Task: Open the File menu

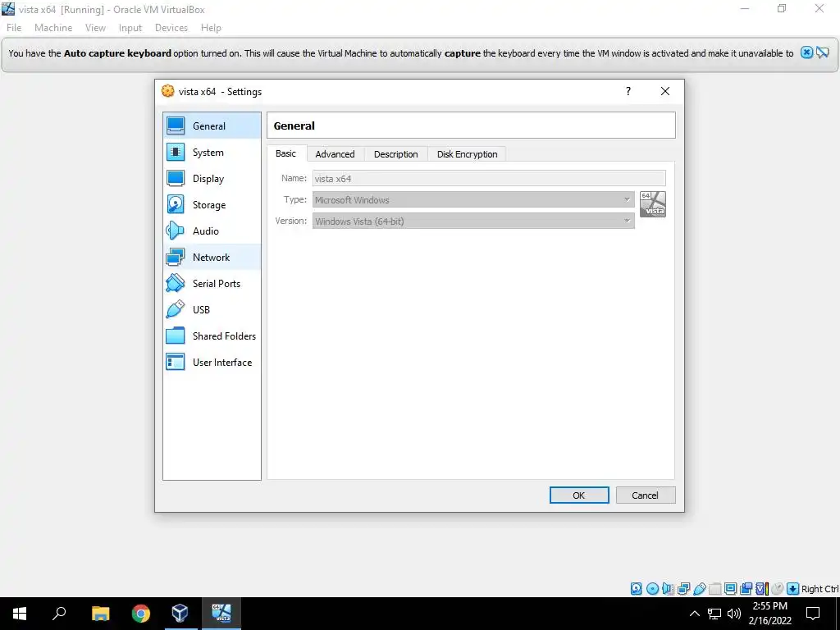Action: pyautogui.click(x=14, y=28)
